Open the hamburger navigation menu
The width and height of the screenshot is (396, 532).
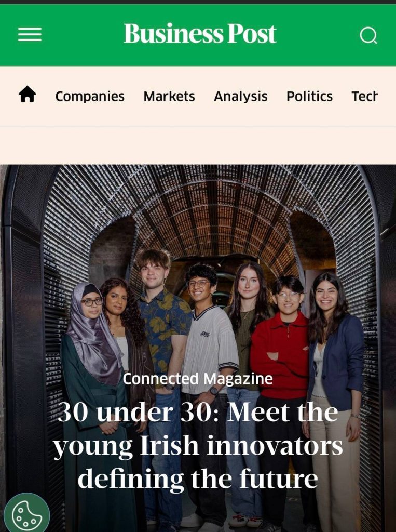[x=30, y=34]
